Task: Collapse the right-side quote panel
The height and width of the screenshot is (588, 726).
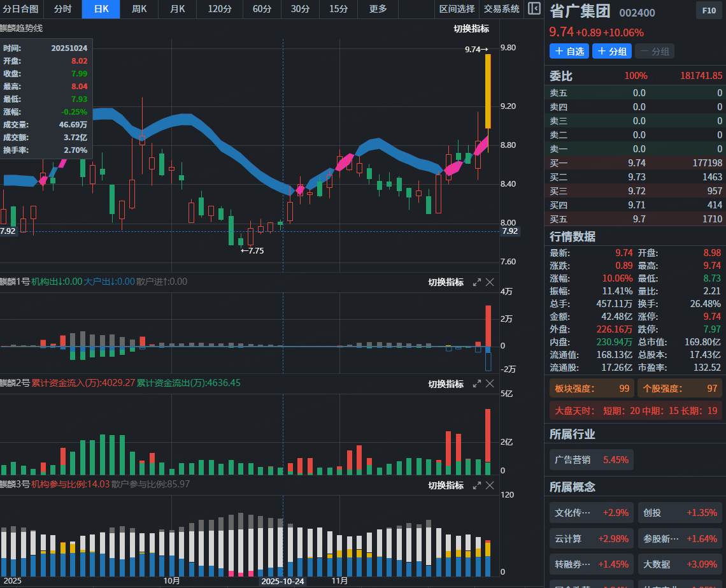Action: tap(534, 9)
